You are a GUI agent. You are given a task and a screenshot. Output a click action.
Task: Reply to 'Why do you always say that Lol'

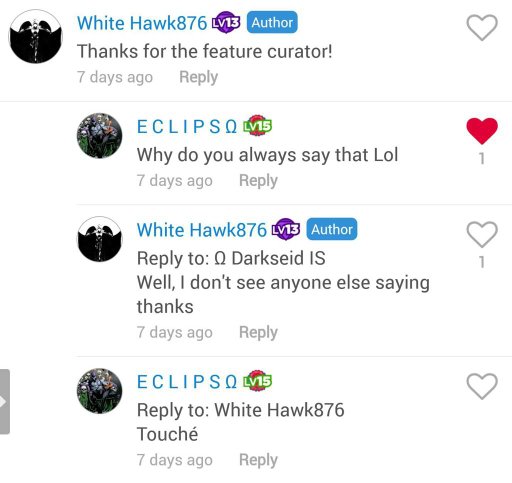(x=258, y=181)
